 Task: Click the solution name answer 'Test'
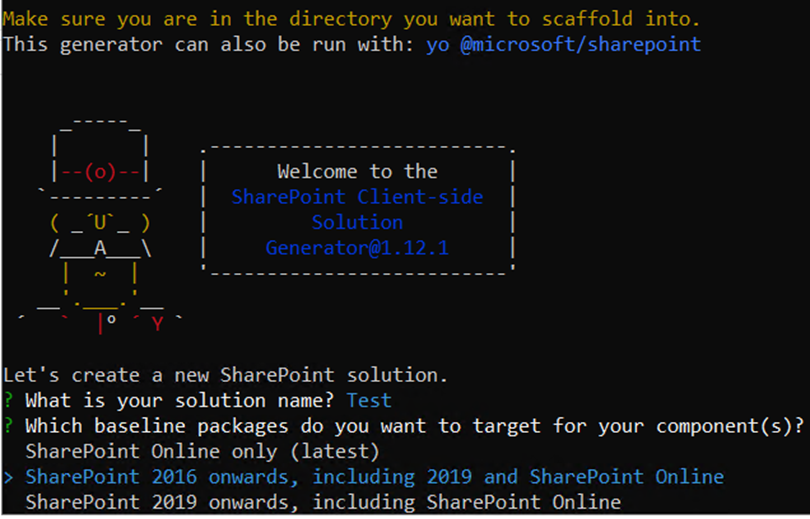click(369, 401)
